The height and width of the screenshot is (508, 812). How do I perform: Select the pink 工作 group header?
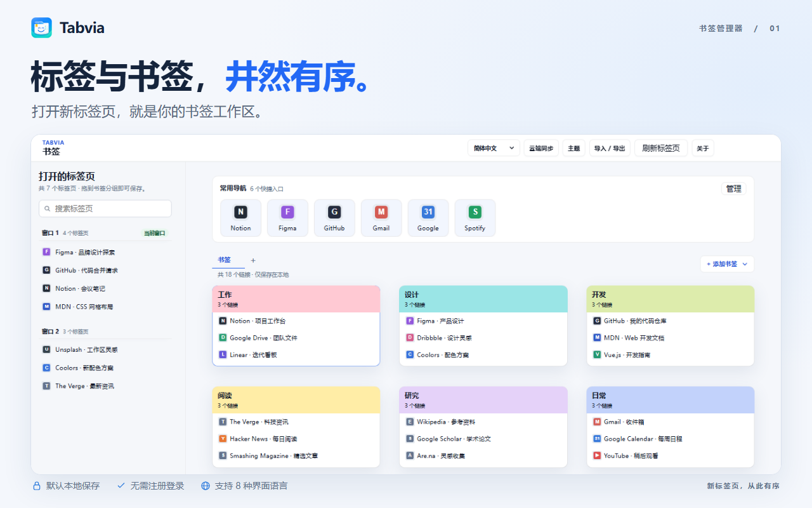coord(296,298)
